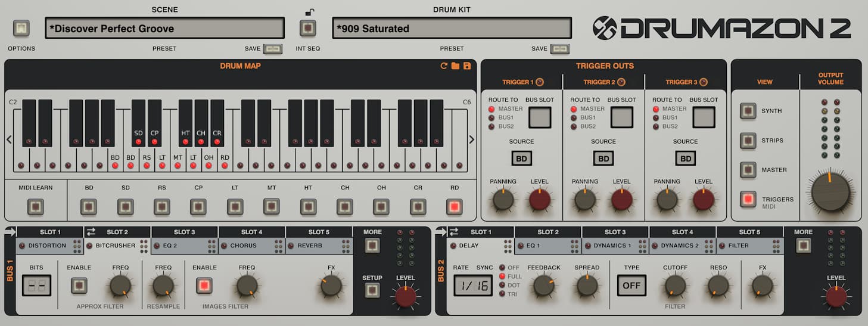Image resolution: width=868 pixels, height=326 pixels.
Task: Open the Drum Kit preset list
Action: click(452, 28)
